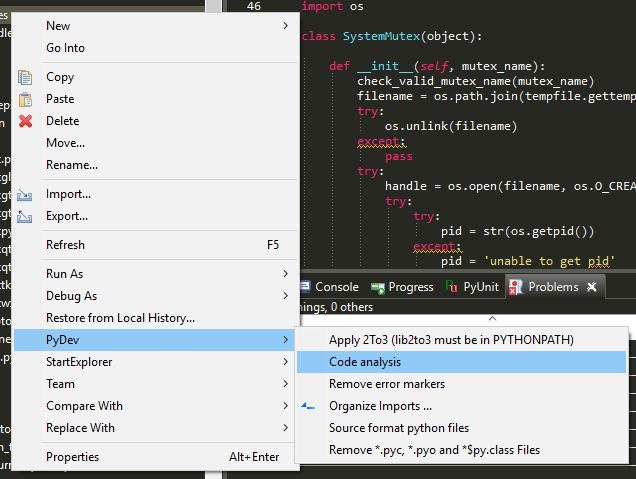Image resolution: width=636 pixels, height=479 pixels.
Task: Click line number 46 in gutter
Action: click(254, 6)
